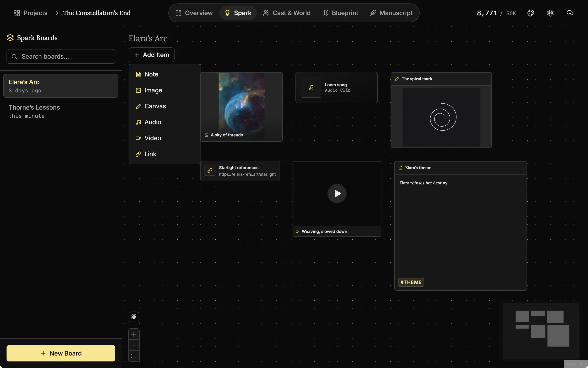This screenshot has width=588, height=368.
Task: Go back to Projects breadcrumb
Action: click(30, 13)
